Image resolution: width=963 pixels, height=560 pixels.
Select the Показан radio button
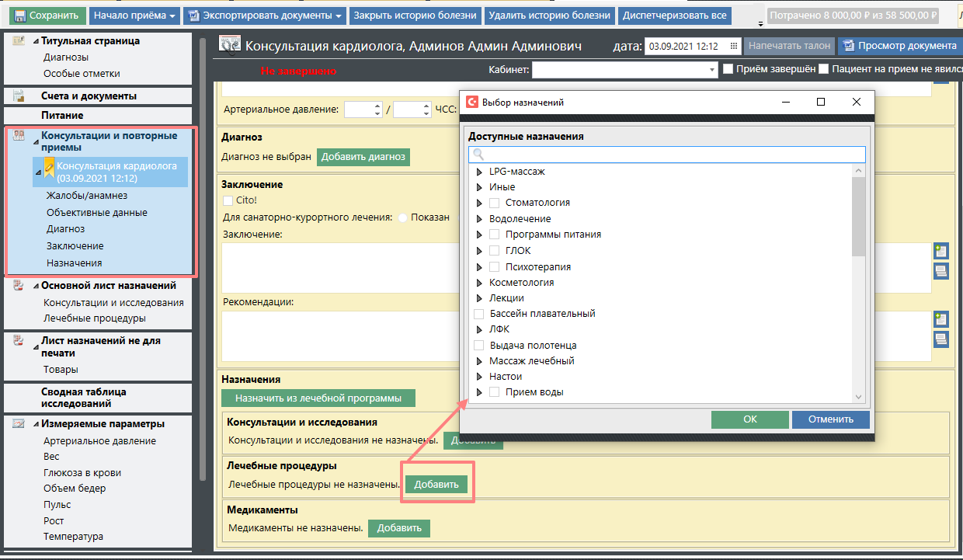pos(403,218)
